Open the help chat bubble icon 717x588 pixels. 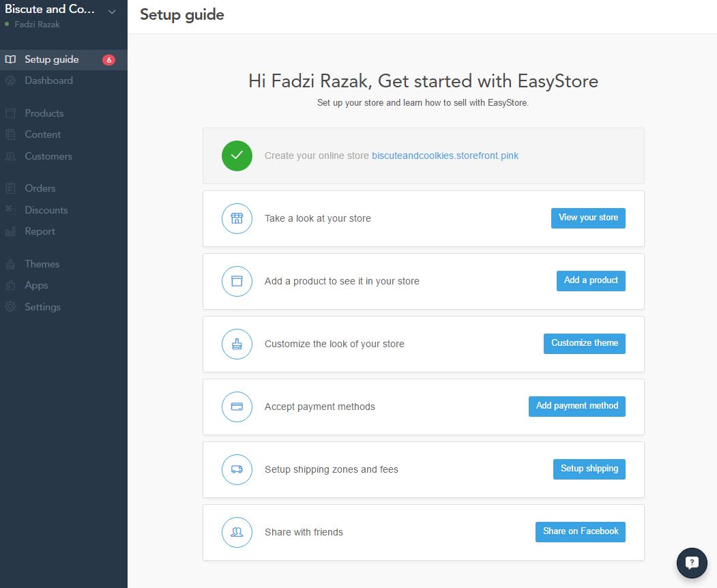pos(692,563)
